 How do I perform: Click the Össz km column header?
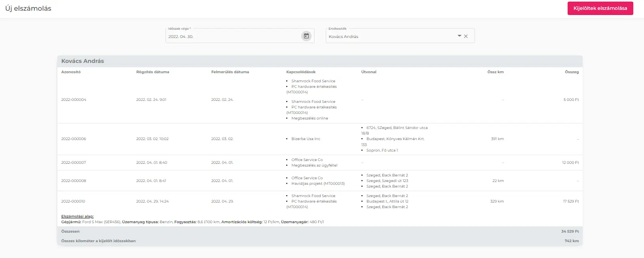495,72
